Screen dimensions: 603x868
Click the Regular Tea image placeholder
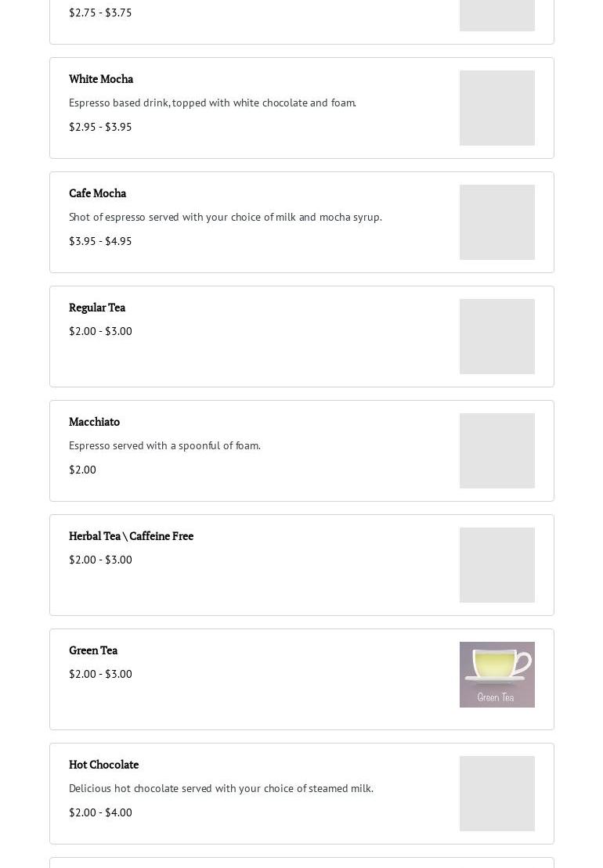coord(496,337)
